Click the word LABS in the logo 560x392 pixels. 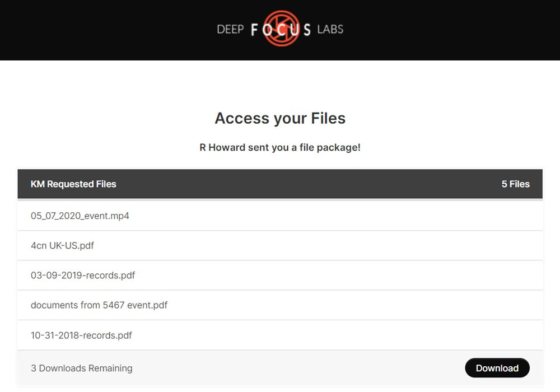pyautogui.click(x=330, y=29)
